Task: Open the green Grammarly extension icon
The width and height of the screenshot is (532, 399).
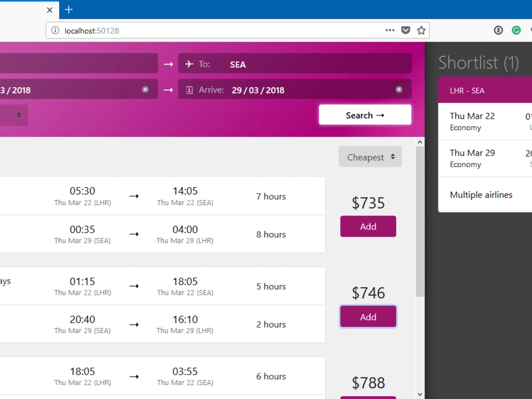Action: (x=516, y=30)
